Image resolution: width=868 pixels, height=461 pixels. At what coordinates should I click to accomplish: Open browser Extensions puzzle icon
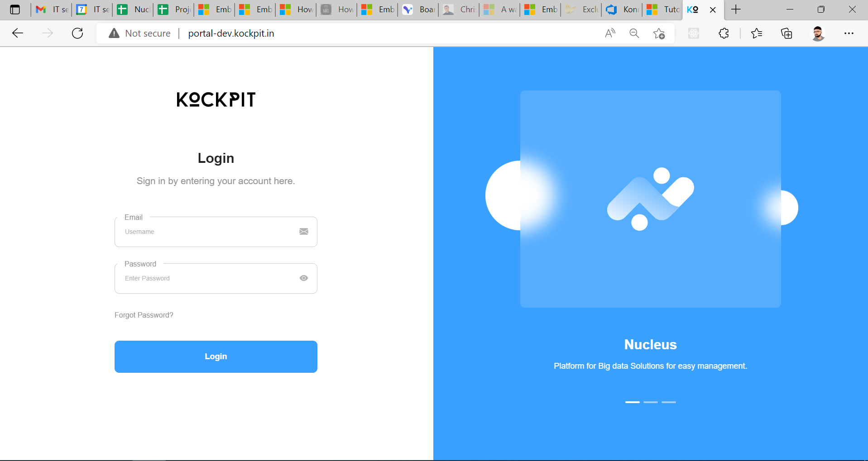(x=724, y=33)
